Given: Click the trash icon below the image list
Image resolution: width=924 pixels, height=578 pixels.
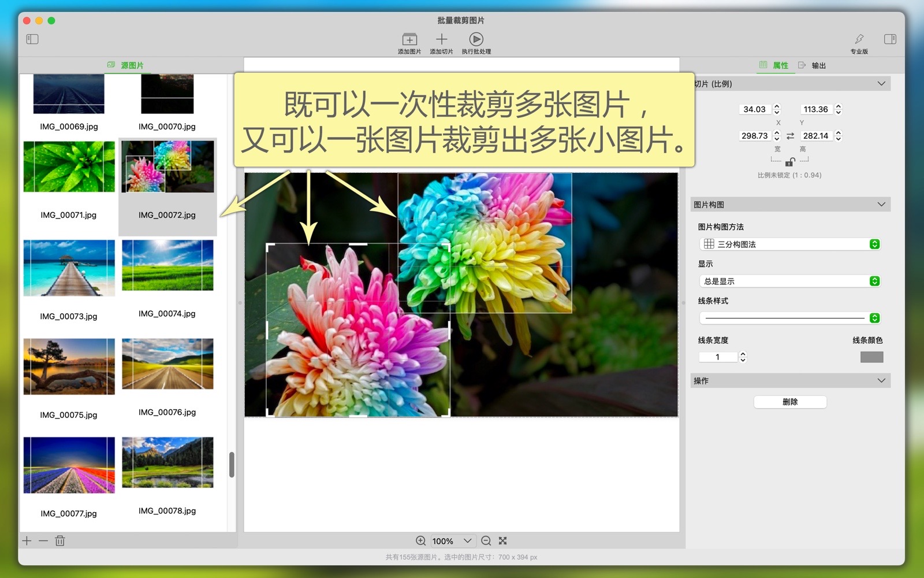Looking at the screenshot, I should click(x=60, y=541).
